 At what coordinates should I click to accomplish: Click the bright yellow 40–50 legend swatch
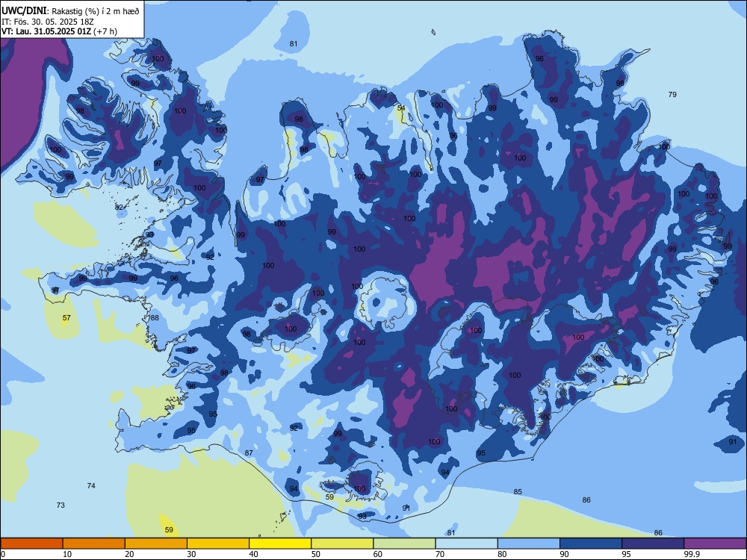coord(280,544)
